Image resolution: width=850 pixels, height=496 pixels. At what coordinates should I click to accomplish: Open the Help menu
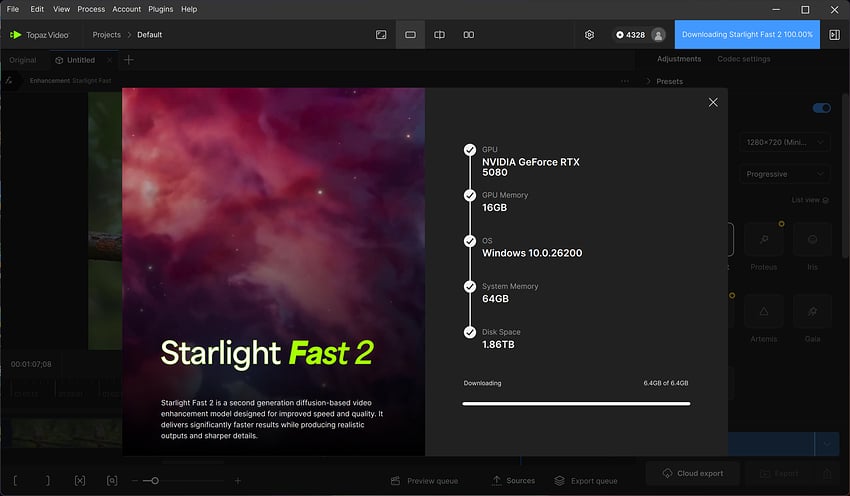tap(189, 9)
